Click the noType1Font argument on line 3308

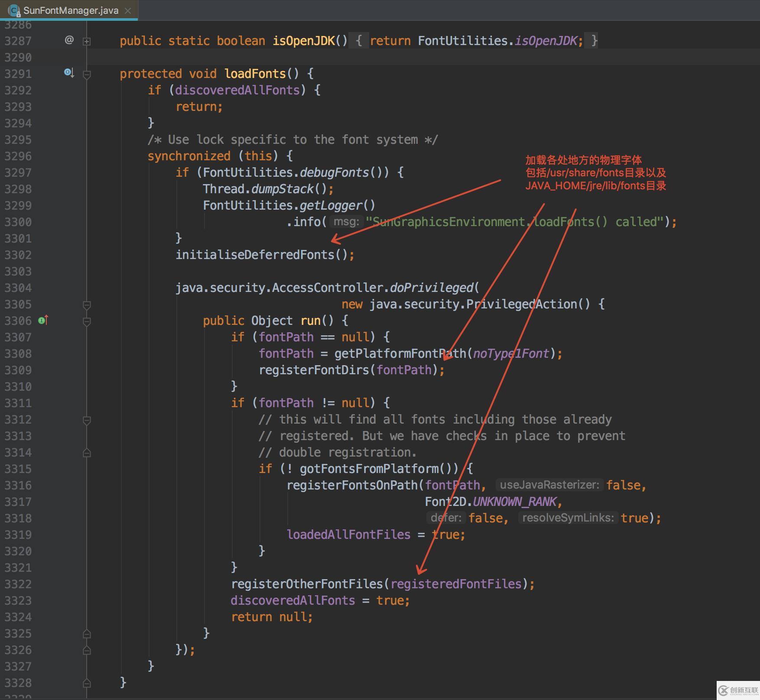click(x=511, y=353)
